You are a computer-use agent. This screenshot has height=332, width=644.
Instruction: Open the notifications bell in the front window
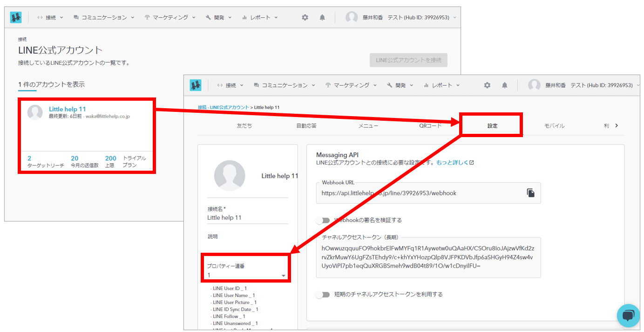point(505,85)
